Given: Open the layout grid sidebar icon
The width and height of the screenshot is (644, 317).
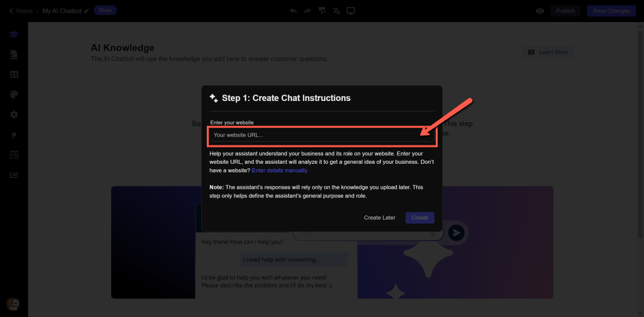Looking at the screenshot, I should [14, 74].
